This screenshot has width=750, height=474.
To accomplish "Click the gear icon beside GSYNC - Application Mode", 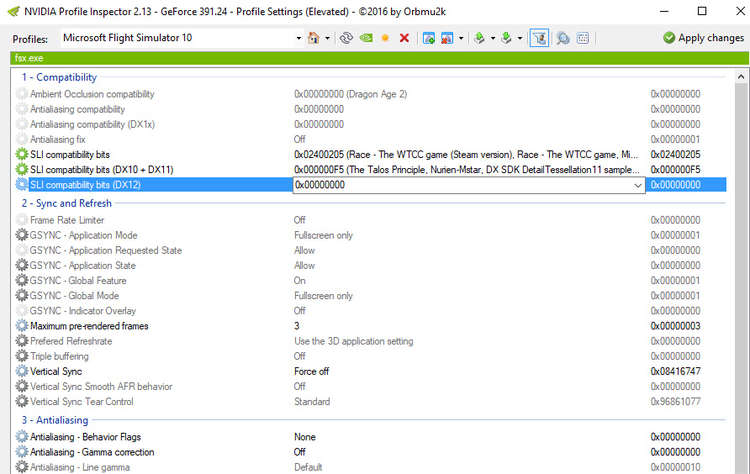I will (22, 235).
